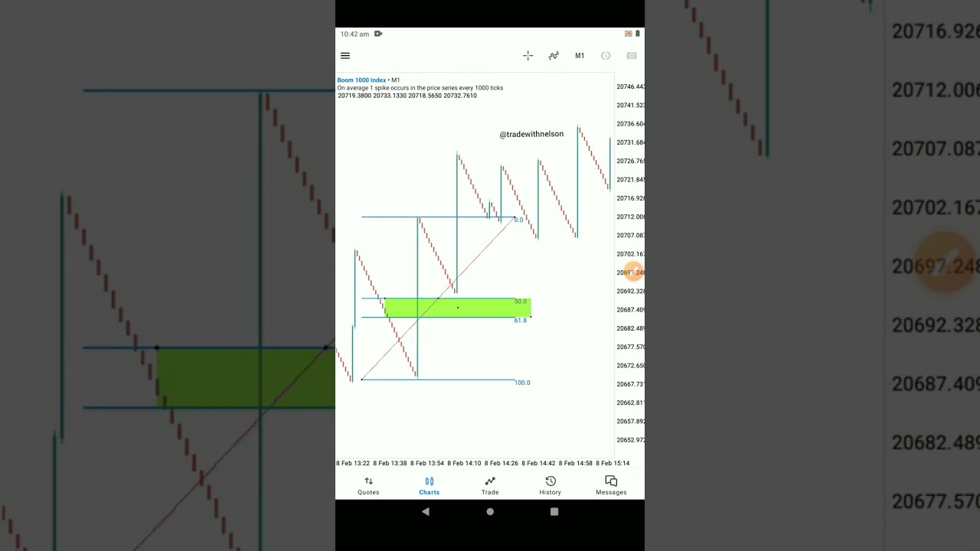Tap the 8 Feb 13:22 time label

point(353,463)
